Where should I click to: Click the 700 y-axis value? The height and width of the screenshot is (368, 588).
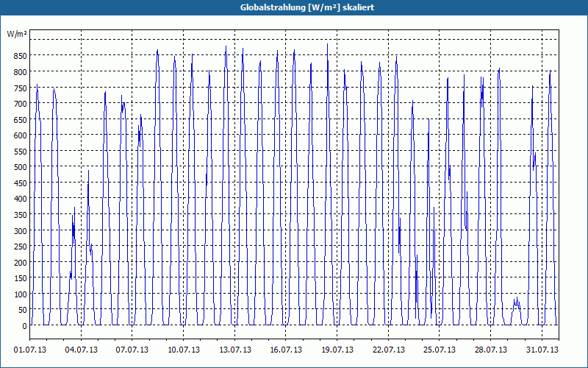click(20, 104)
